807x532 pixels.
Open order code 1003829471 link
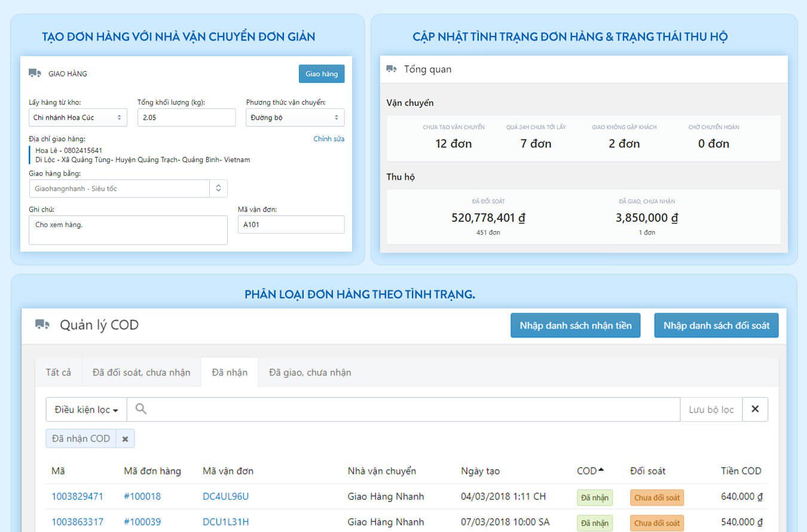(77, 497)
